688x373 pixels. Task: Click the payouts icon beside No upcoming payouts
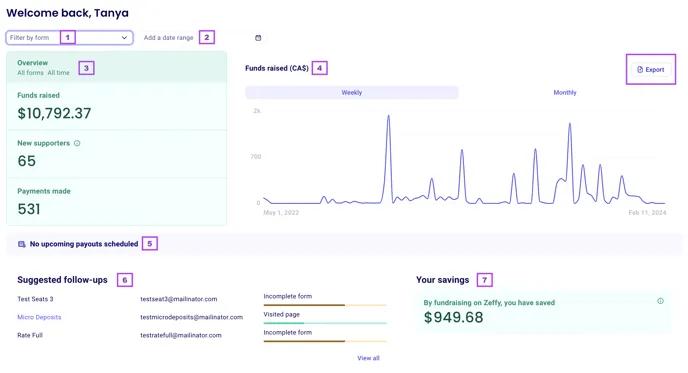click(x=22, y=244)
